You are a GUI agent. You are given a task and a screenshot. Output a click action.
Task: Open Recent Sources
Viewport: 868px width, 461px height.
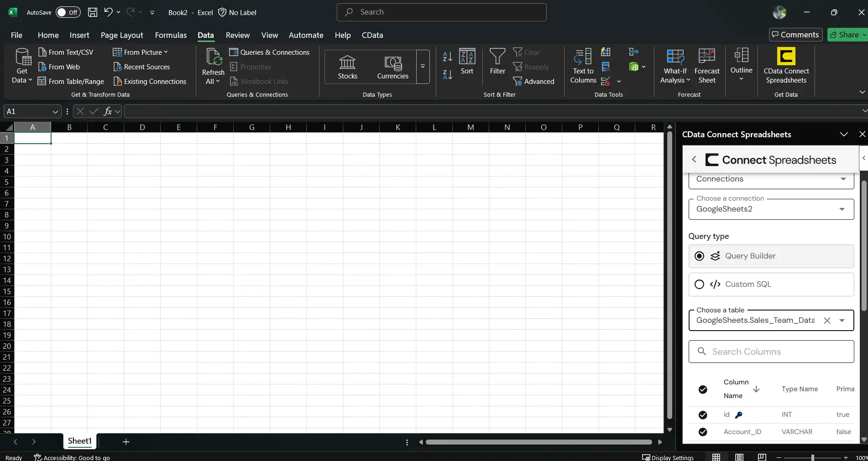[141, 67]
